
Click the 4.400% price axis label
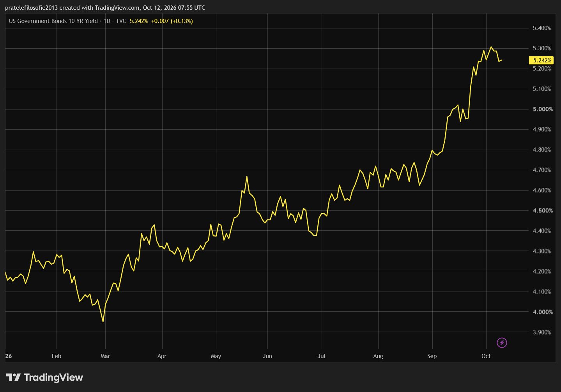[542, 231]
